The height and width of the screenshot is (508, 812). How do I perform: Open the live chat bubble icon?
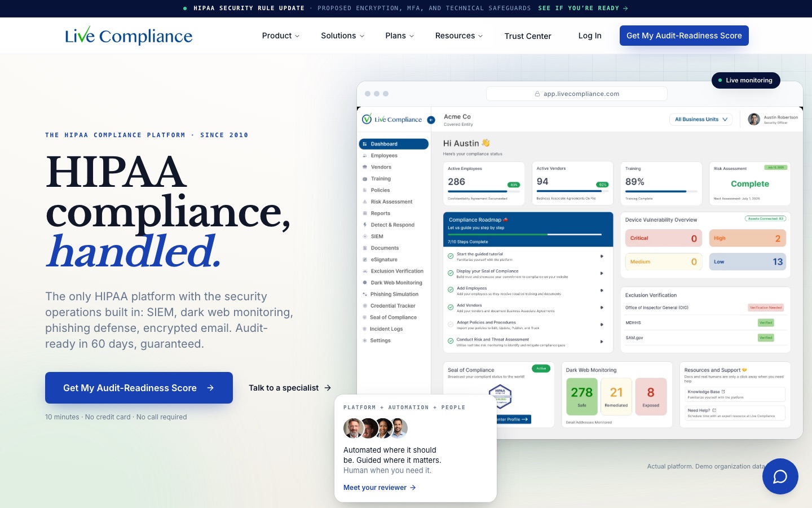click(780, 476)
